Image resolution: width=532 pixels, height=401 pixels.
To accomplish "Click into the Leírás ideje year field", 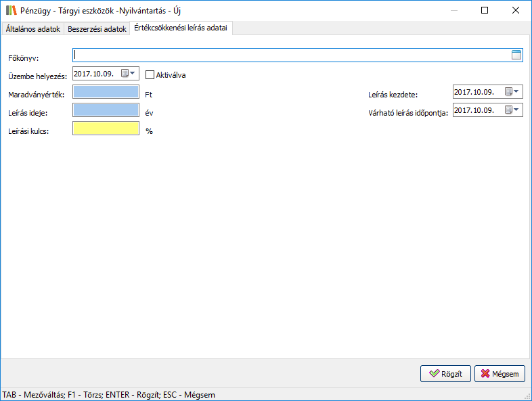I will (106, 110).
